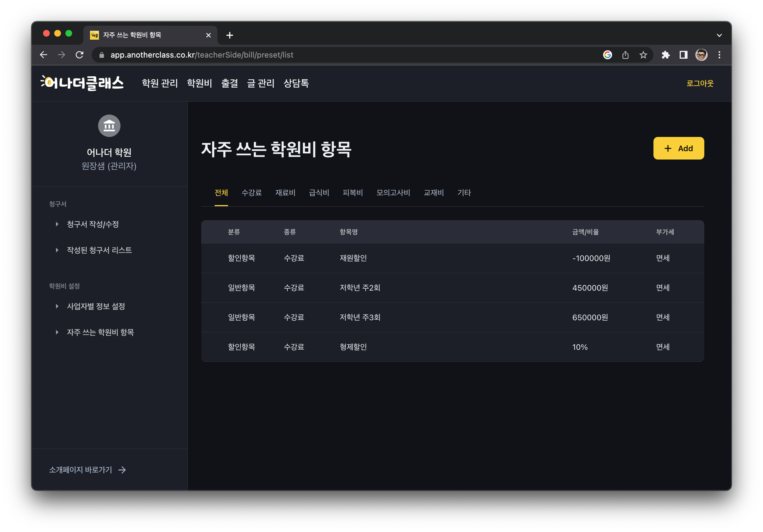Open the tab search dropdown arrow

[719, 35]
